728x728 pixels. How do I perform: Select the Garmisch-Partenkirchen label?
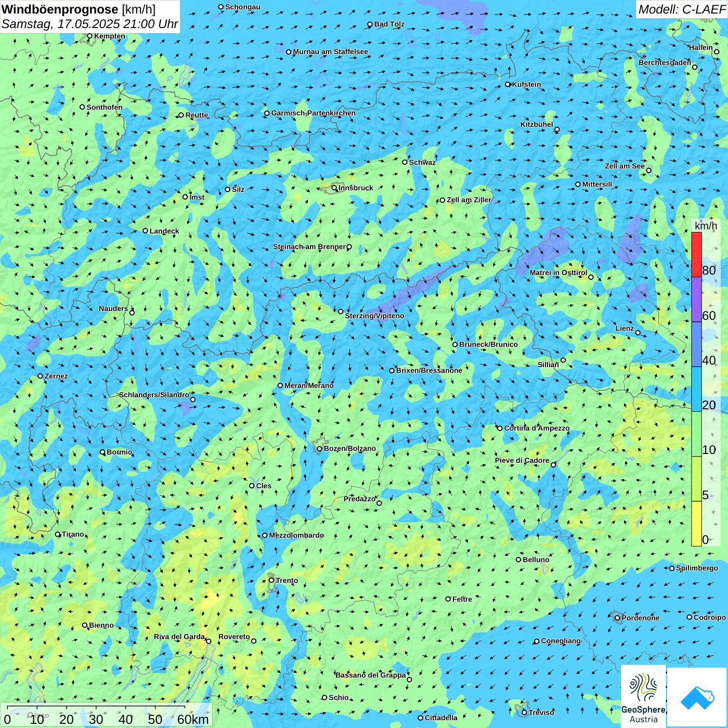point(314,113)
